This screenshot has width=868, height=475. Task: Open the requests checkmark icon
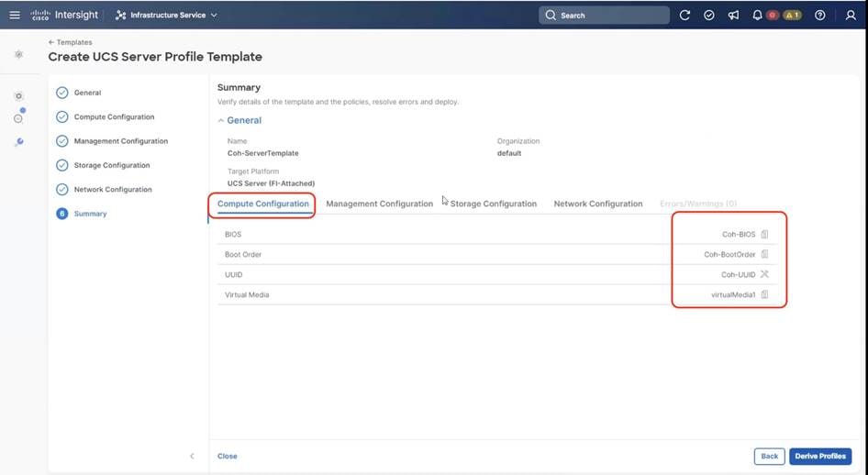click(708, 15)
